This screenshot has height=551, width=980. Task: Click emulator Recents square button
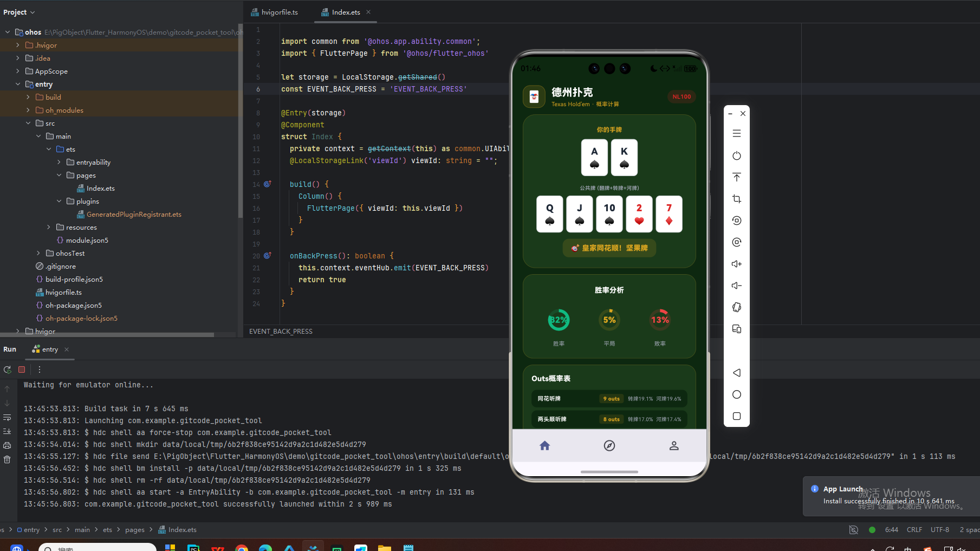coord(737,416)
